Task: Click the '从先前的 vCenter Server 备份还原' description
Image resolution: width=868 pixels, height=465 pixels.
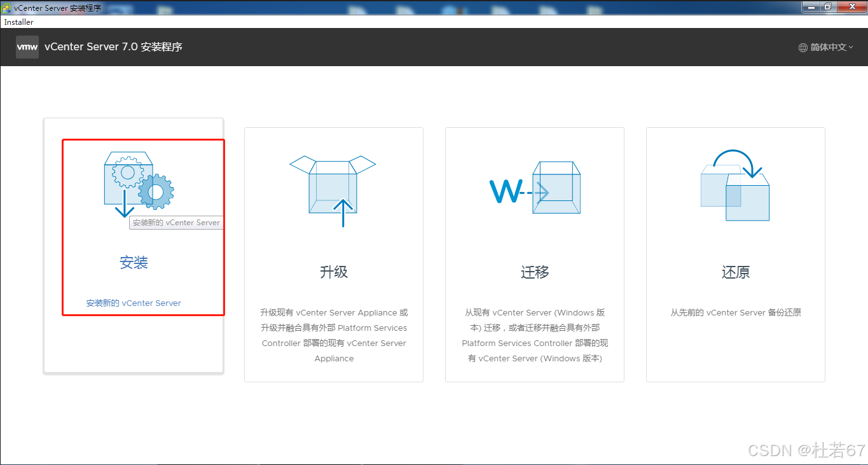Action: point(736,312)
